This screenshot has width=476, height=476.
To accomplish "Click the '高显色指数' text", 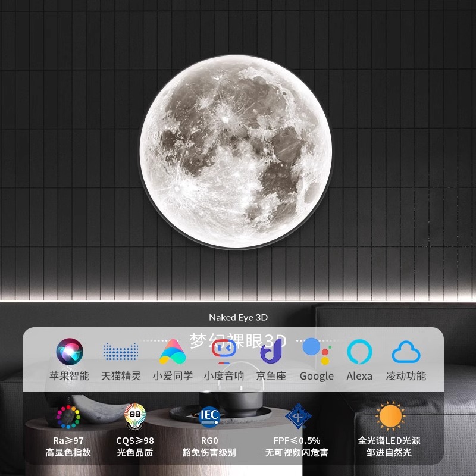I will [x=68, y=452].
